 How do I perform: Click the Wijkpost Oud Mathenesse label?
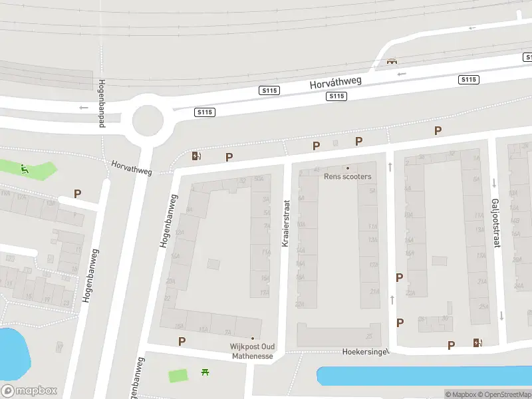pyautogui.click(x=253, y=351)
